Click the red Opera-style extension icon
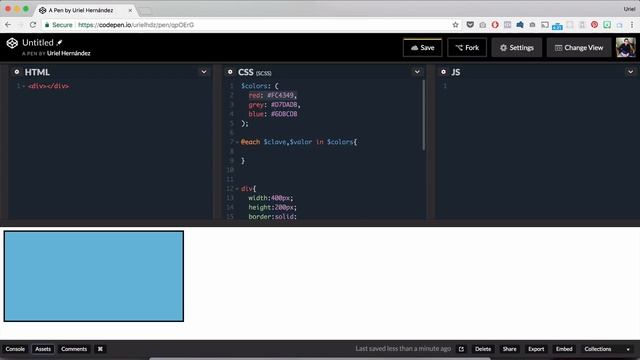 pyautogui.click(x=495, y=25)
